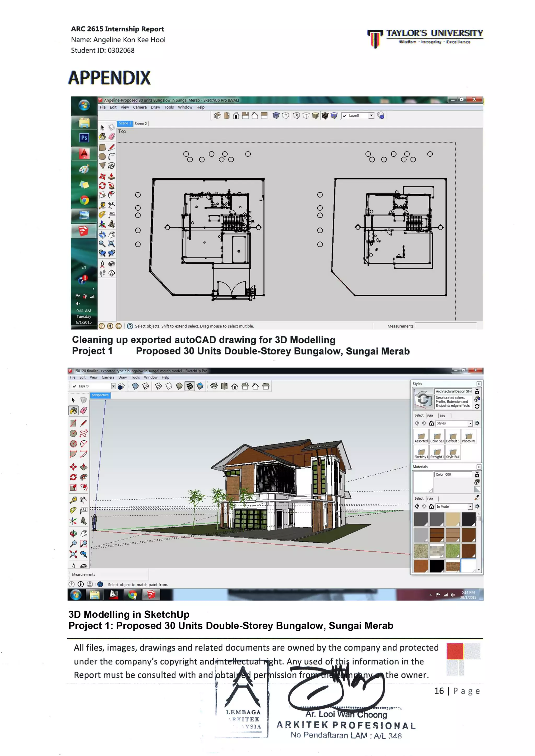Select the red squiggle Freehand tool
Image resolution: width=535 pixels, height=756 pixels.
click(84, 433)
